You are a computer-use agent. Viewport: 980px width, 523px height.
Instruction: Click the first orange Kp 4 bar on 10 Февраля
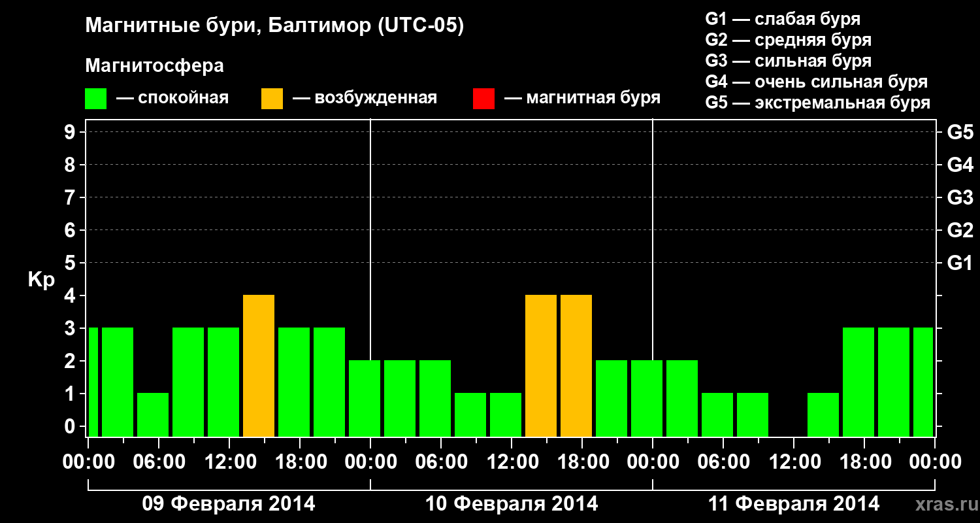coord(541,366)
